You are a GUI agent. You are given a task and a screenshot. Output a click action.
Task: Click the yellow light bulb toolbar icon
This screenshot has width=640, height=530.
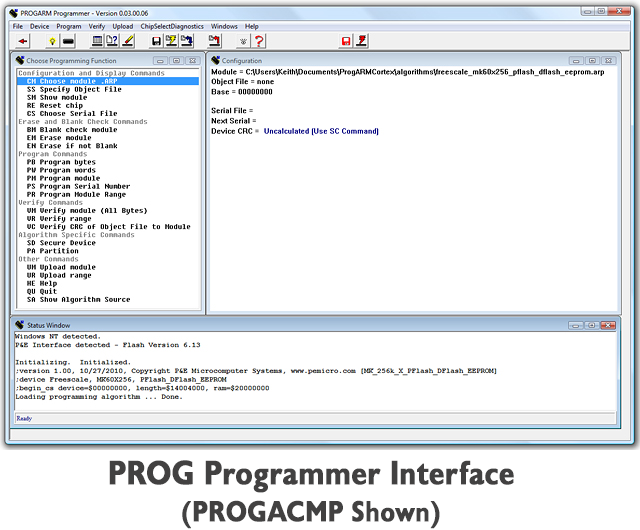click(x=52, y=41)
